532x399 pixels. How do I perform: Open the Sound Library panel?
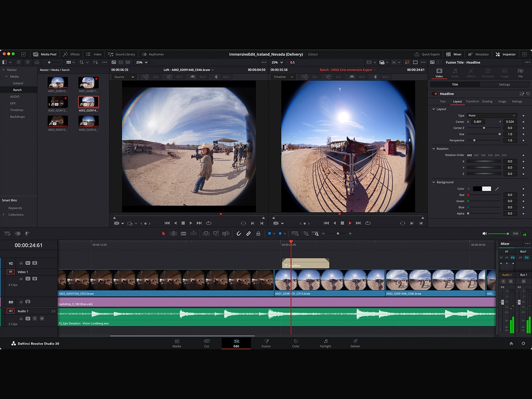(121, 54)
